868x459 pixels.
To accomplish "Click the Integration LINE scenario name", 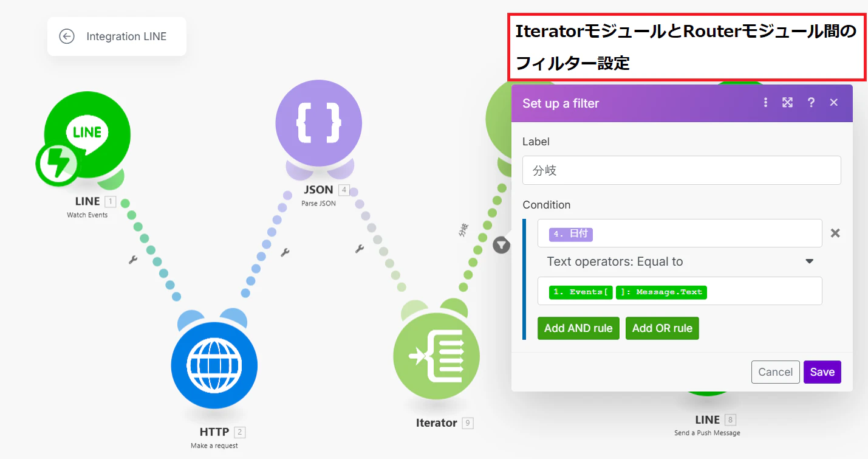I will click(126, 36).
